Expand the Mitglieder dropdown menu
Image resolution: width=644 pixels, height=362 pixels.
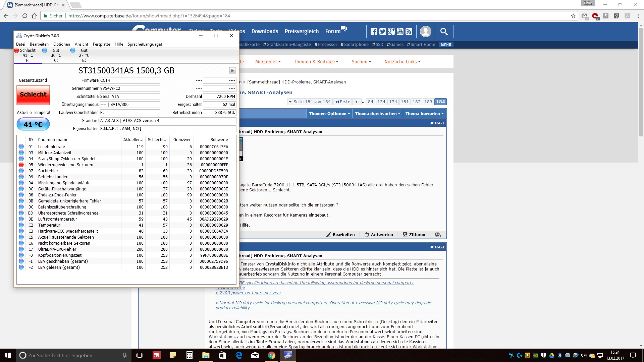pos(268,62)
